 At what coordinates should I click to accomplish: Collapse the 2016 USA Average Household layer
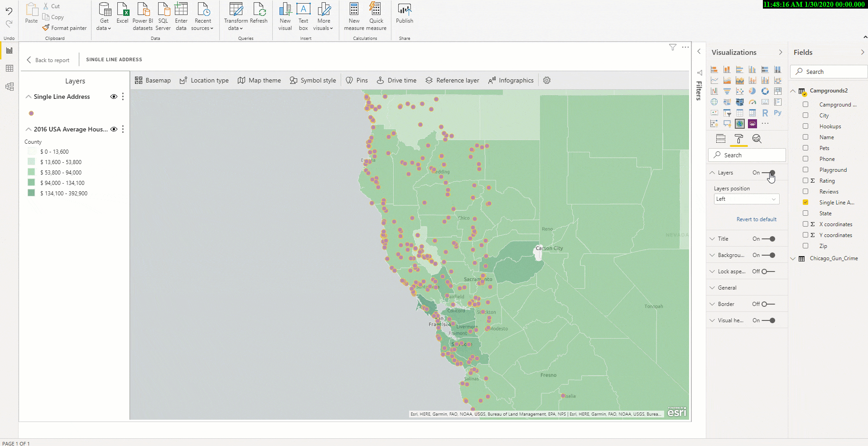29,129
